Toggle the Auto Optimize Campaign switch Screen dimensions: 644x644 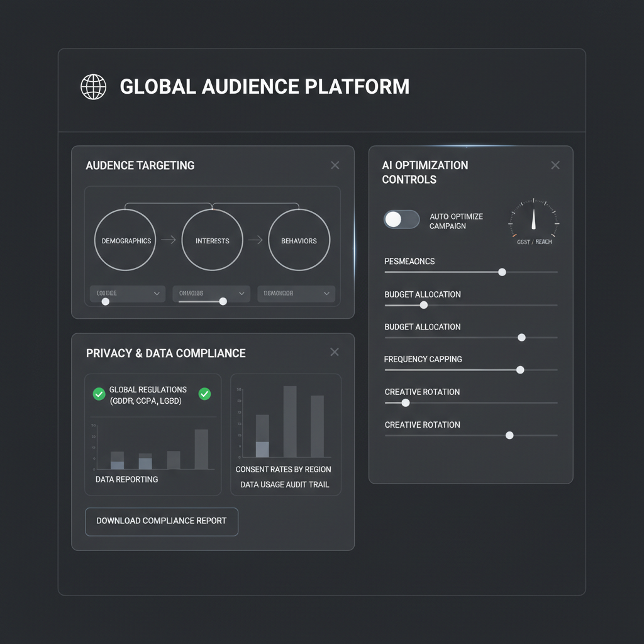(401, 219)
